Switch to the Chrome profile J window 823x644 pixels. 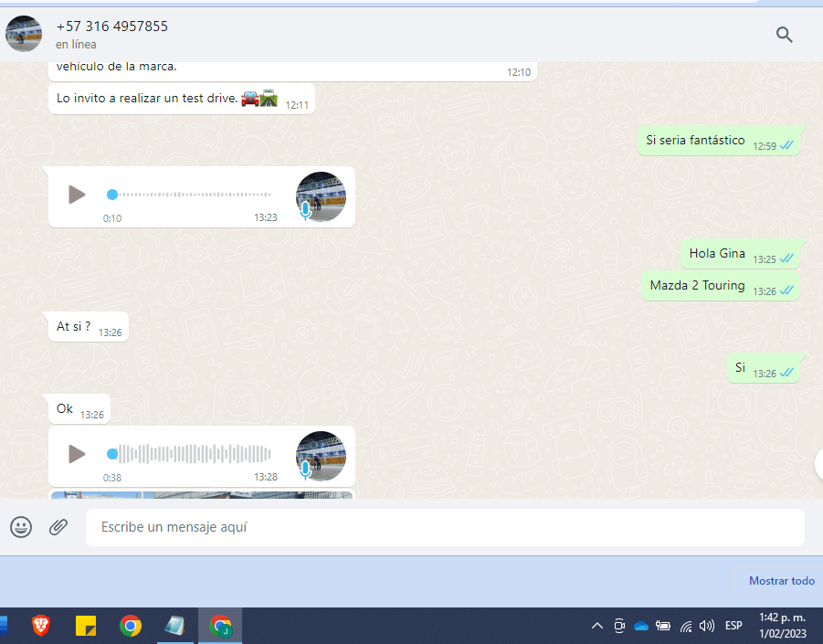coord(220,626)
